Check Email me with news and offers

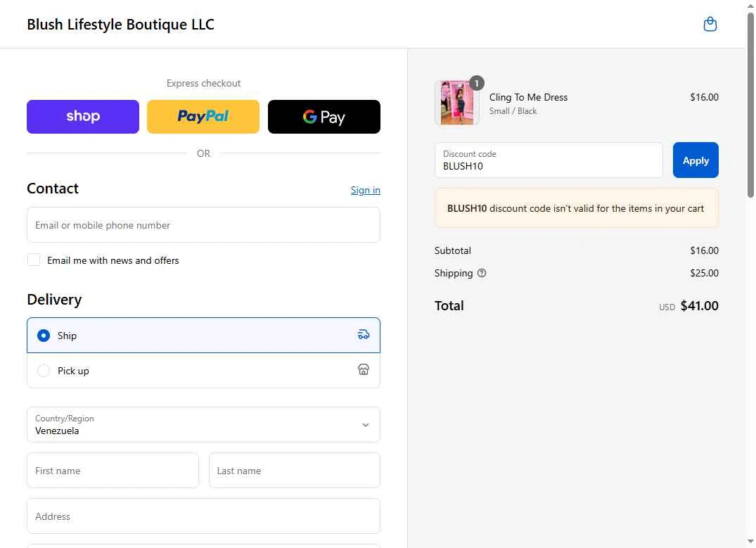click(x=34, y=260)
